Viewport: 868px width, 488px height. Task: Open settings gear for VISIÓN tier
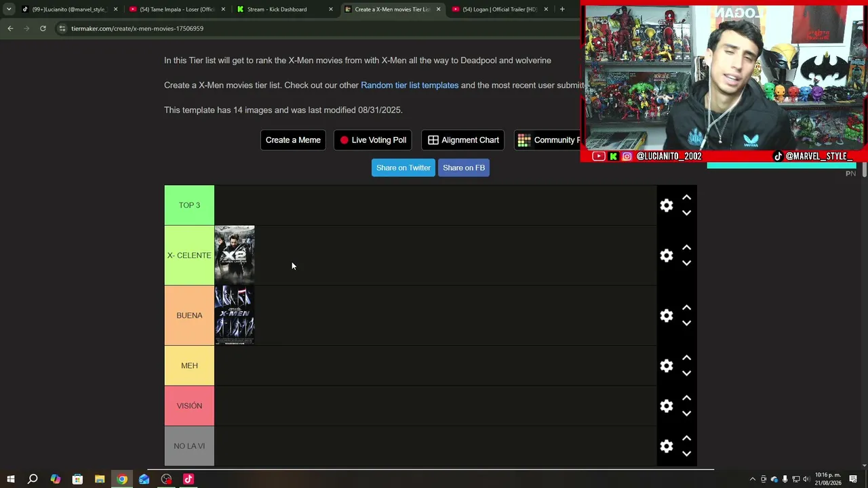tap(667, 406)
